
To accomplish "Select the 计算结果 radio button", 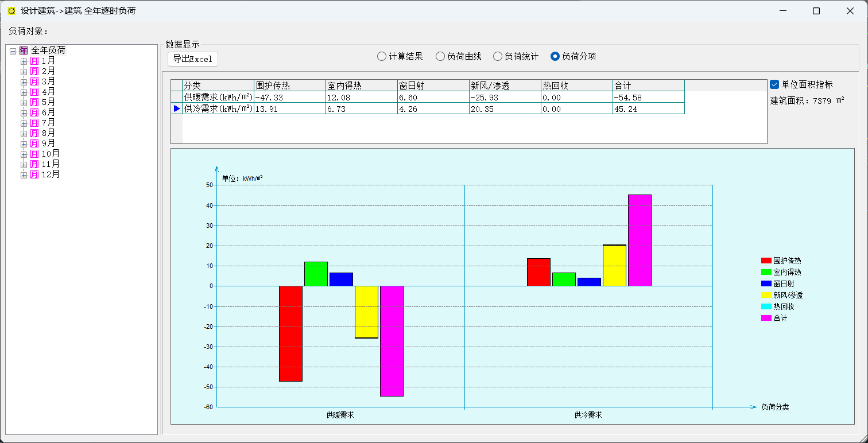I will (x=382, y=56).
